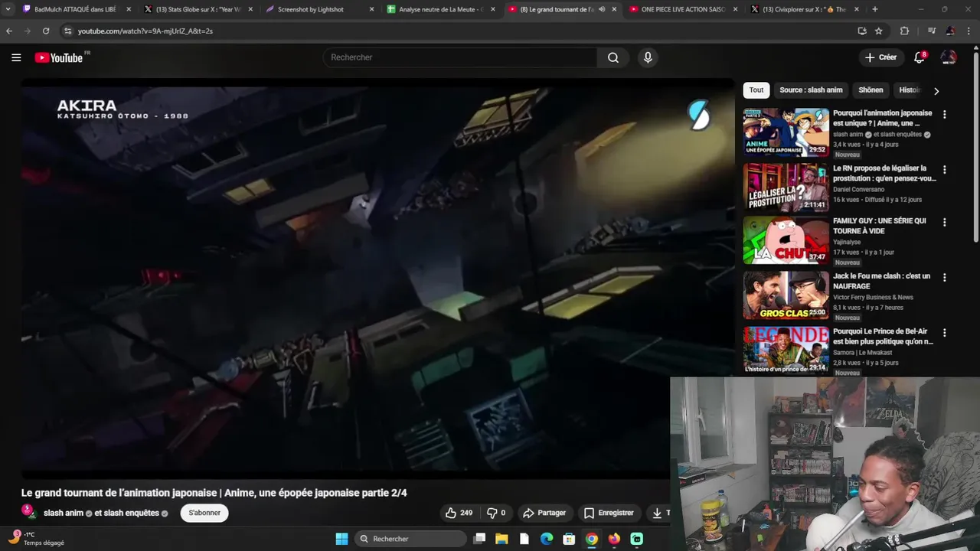Open the notifications bell
Image resolution: width=980 pixels, height=551 pixels.
(920, 57)
